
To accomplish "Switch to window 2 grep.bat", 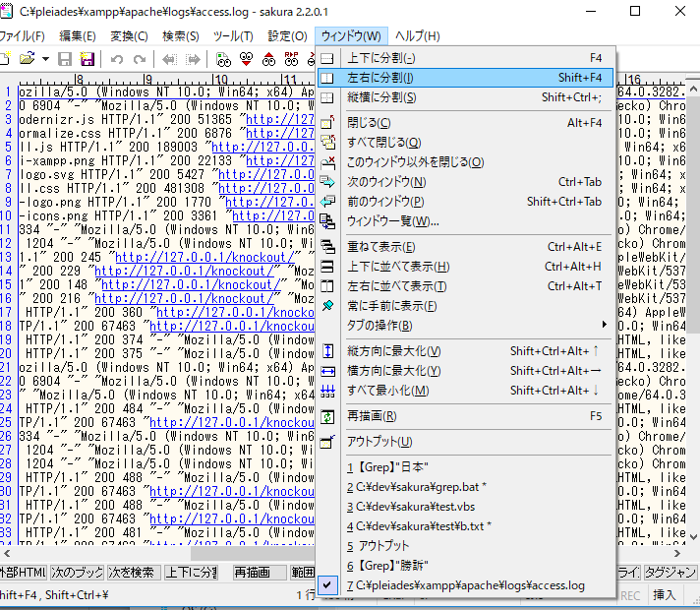I will click(x=465, y=487).
